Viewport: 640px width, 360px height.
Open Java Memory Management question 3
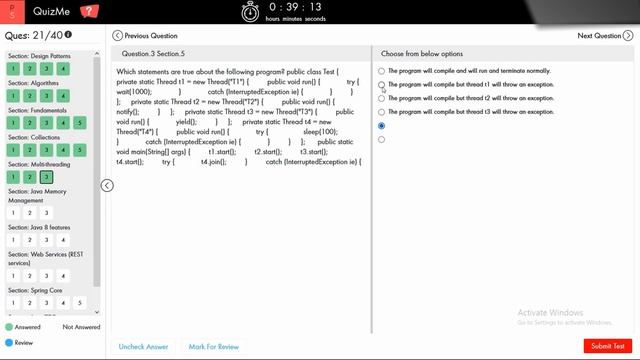point(47,213)
